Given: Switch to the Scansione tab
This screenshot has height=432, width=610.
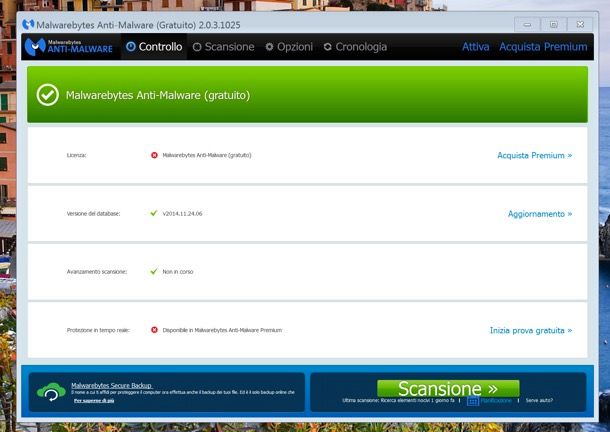Looking at the screenshot, I should click(x=224, y=47).
